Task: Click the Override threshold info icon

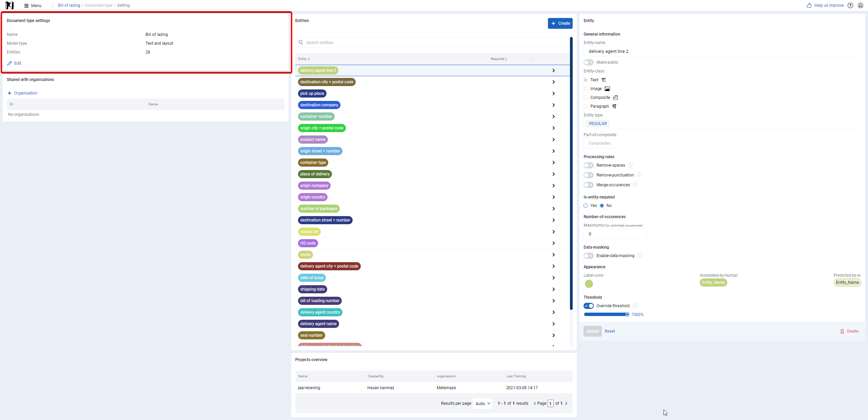Action: [635, 306]
